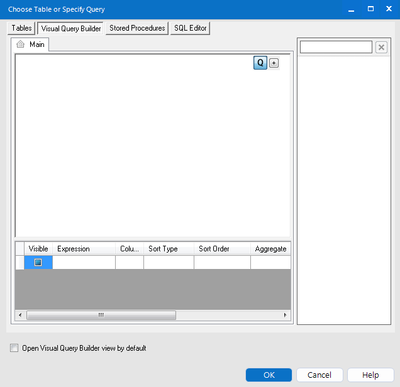This screenshot has width=400, height=387.
Task: Click the Sort Order cell in first row
Action: (222, 262)
